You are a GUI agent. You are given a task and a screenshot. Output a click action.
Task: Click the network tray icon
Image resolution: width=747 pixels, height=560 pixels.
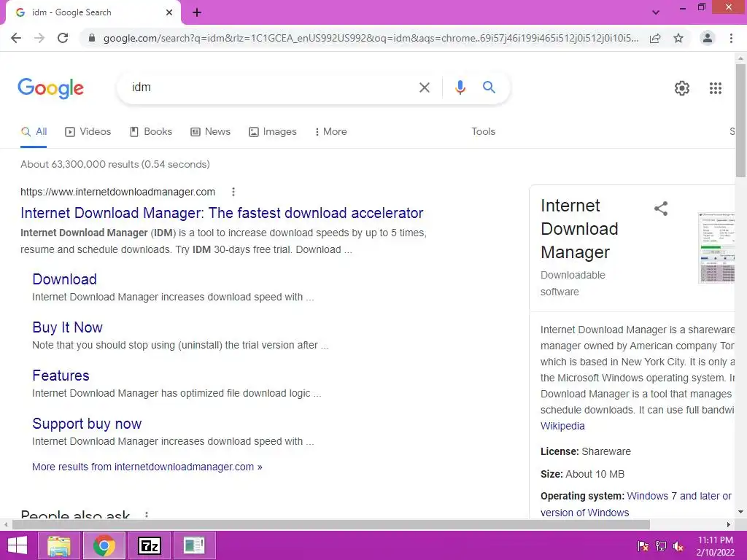click(x=661, y=546)
